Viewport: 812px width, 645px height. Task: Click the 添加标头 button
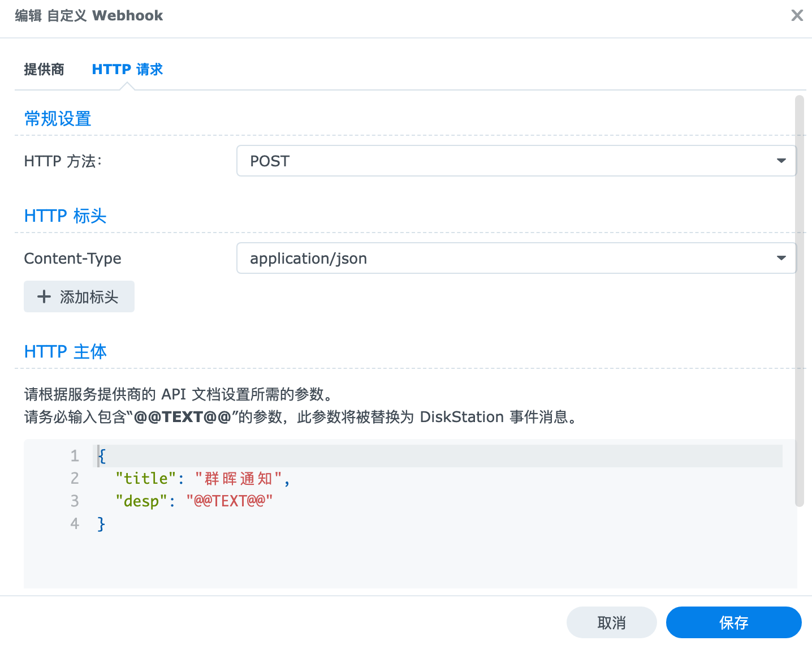79,296
